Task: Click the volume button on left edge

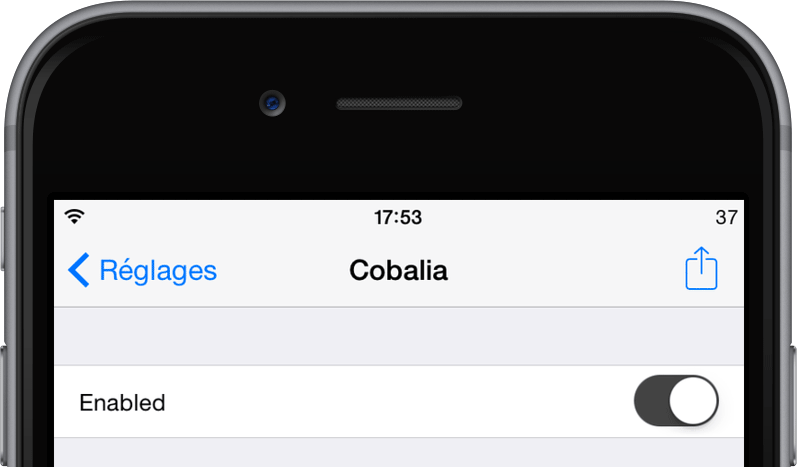Action: click(x=3, y=407)
